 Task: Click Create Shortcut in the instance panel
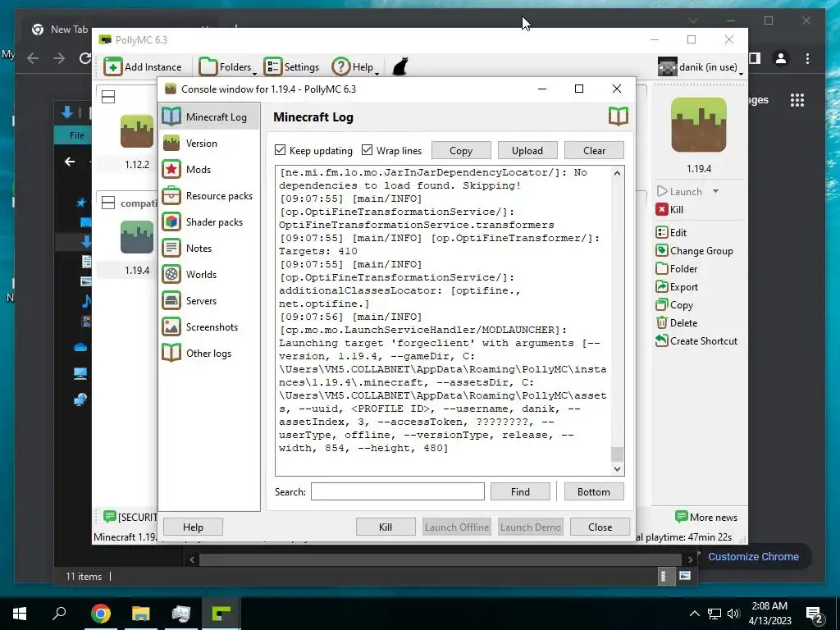pos(696,340)
